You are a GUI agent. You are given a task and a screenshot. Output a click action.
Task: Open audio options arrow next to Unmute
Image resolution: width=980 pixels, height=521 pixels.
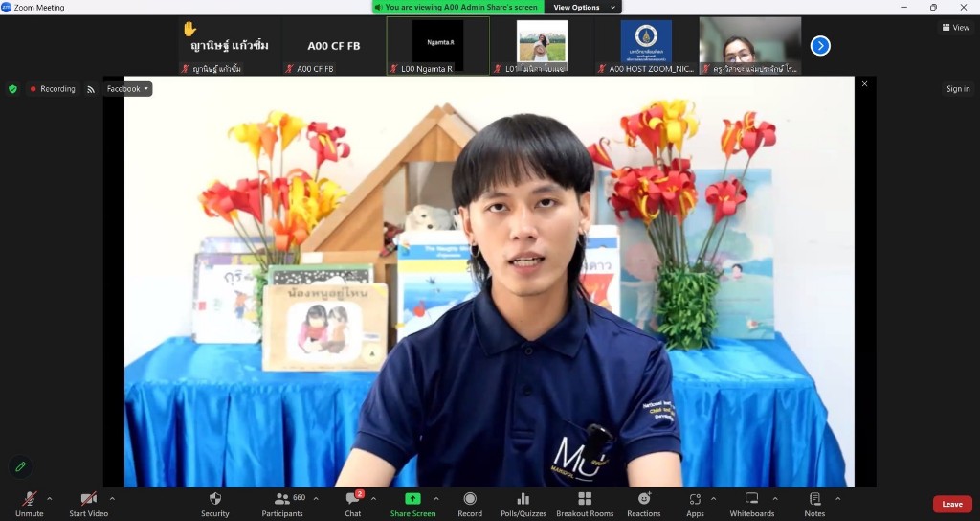[x=50, y=498]
